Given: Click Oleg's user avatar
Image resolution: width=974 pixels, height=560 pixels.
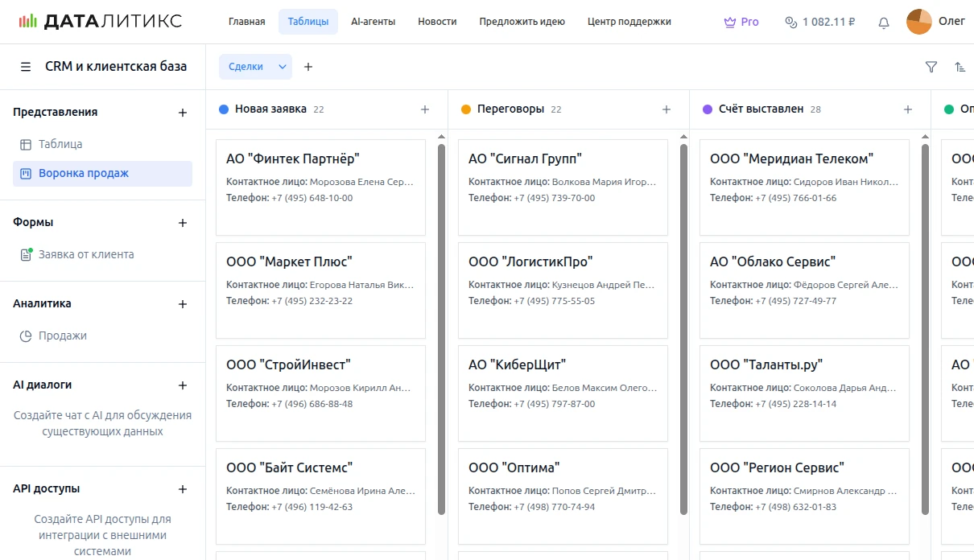Looking at the screenshot, I should click(x=918, y=22).
